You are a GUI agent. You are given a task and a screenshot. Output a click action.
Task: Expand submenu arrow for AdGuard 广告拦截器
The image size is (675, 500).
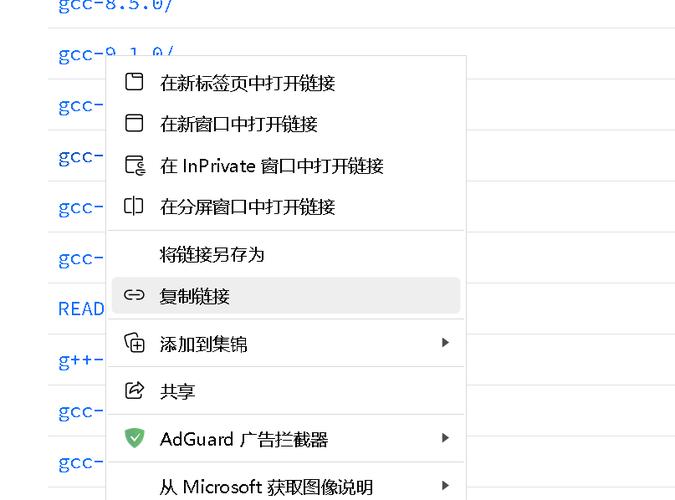pos(445,438)
